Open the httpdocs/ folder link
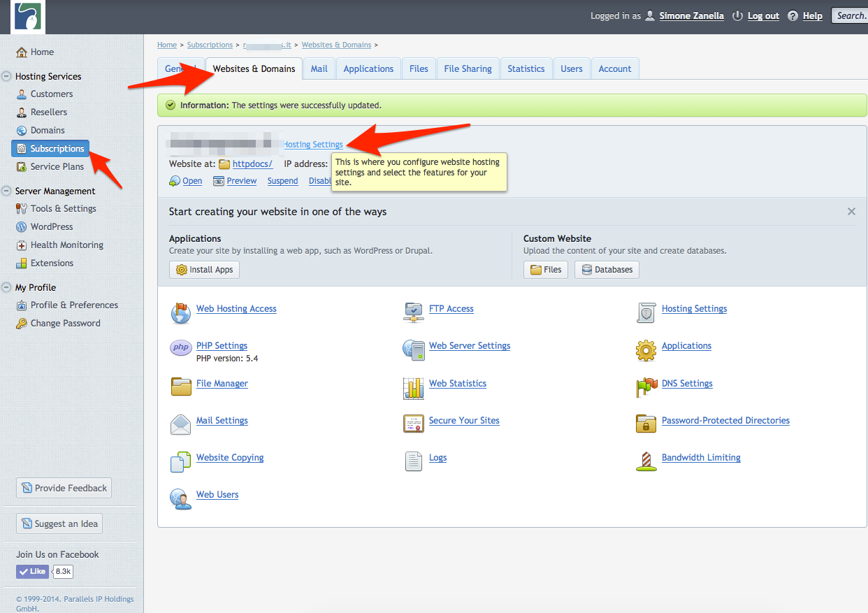This screenshot has width=868, height=613. 252,164
